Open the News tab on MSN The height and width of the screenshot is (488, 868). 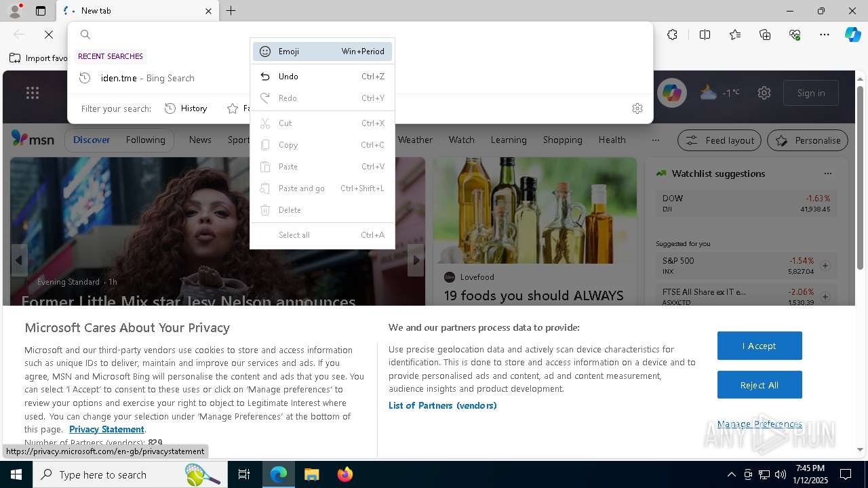200,140
